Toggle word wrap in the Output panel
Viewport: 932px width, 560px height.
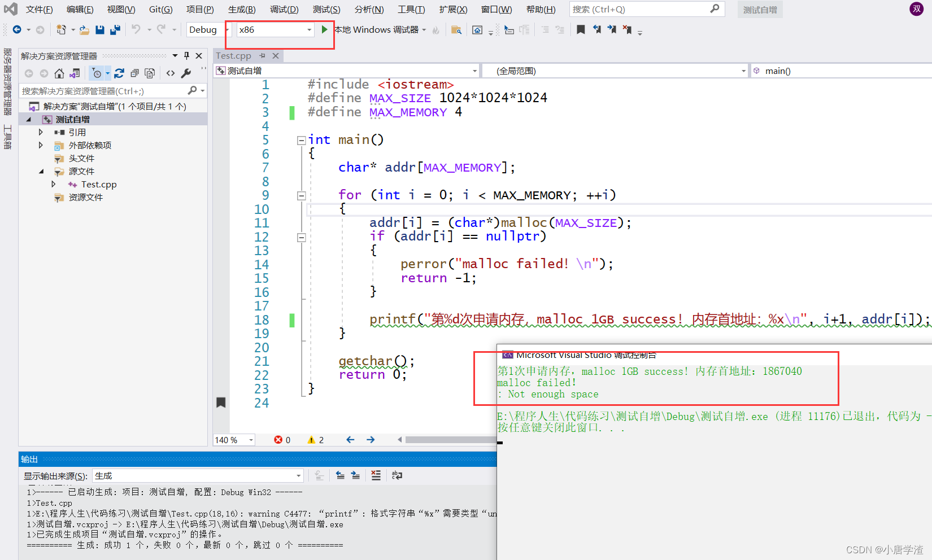click(x=397, y=475)
